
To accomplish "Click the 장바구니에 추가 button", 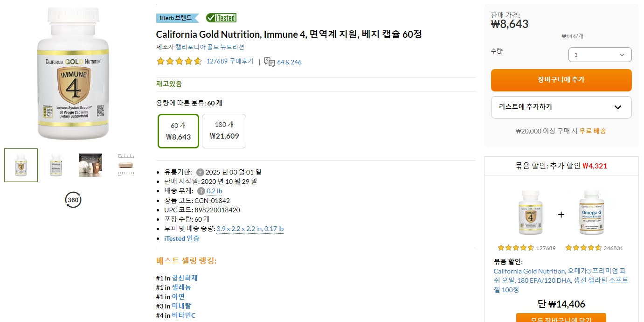I will coord(561,80).
